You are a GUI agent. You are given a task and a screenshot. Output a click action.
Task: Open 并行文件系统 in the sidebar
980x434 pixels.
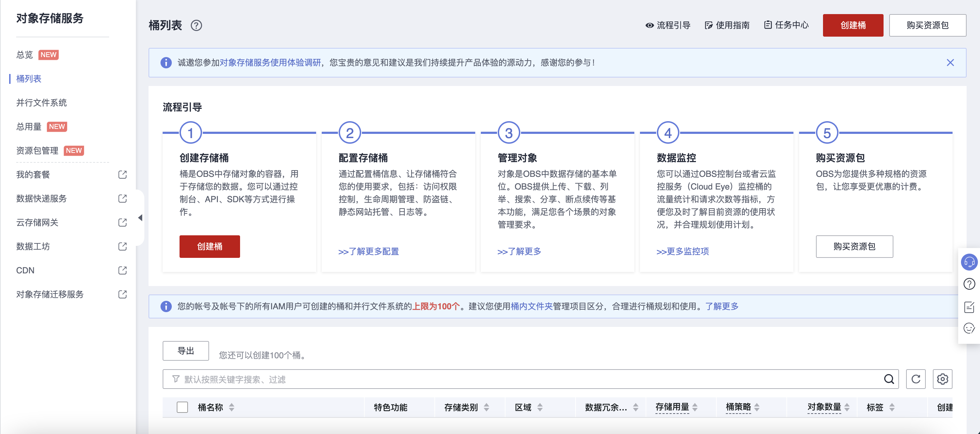click(42, 103)
